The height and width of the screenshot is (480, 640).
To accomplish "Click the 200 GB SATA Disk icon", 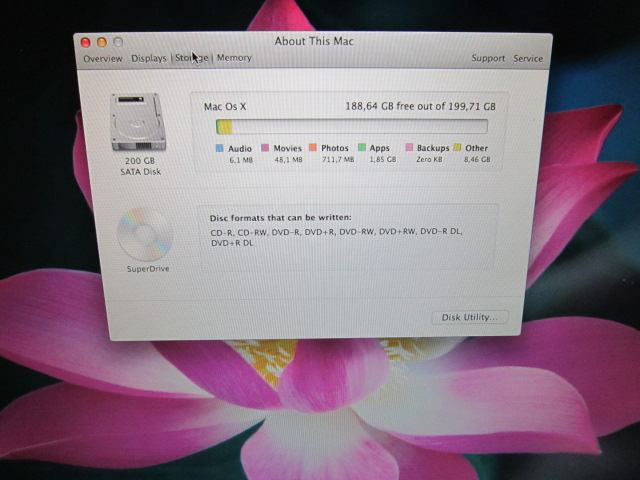I will tap(139, 122).
